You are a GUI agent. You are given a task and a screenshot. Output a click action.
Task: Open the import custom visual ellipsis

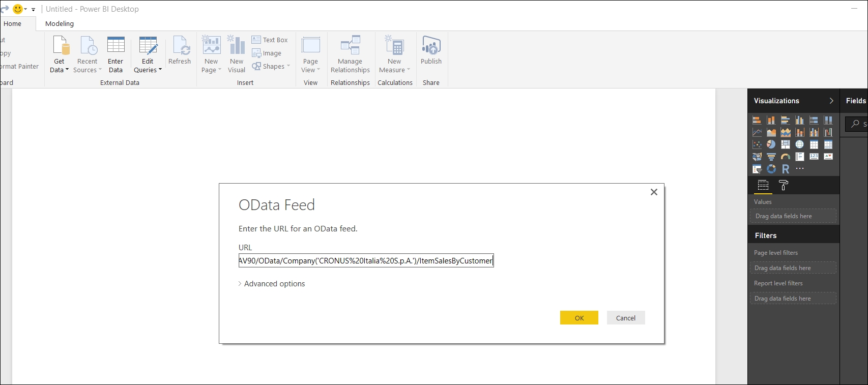(x=800, y=168)
